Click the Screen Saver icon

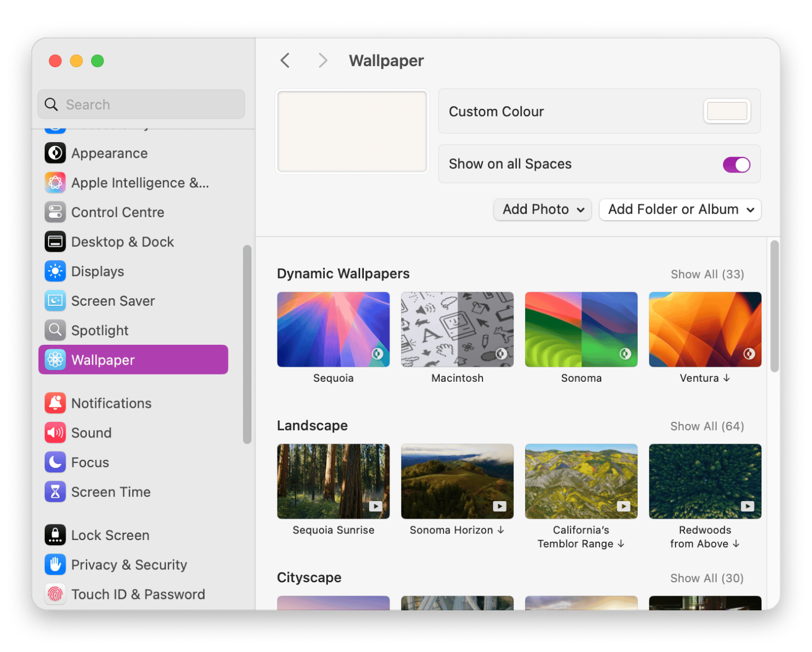tap(55, 300)
